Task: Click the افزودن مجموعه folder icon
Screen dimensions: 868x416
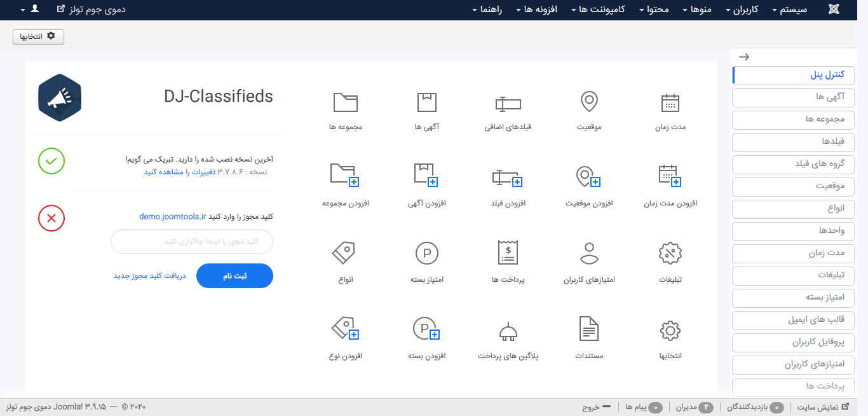Action: [x=345, y=175]
